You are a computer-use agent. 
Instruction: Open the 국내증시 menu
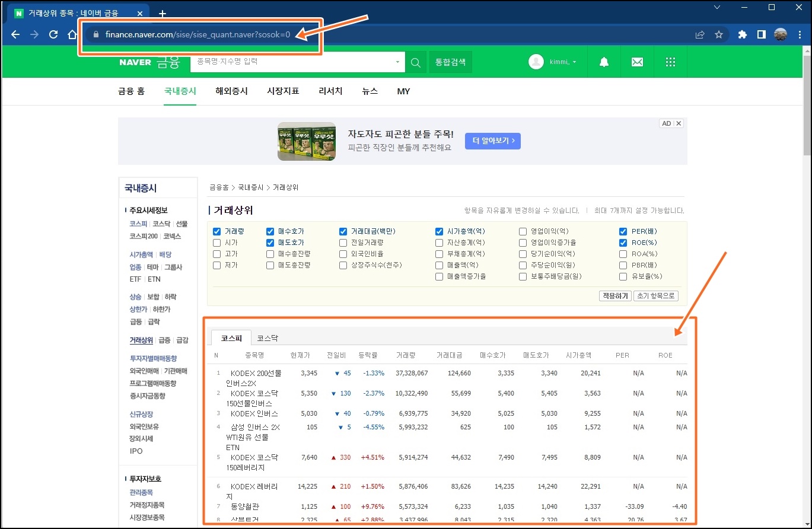(180, 91)
